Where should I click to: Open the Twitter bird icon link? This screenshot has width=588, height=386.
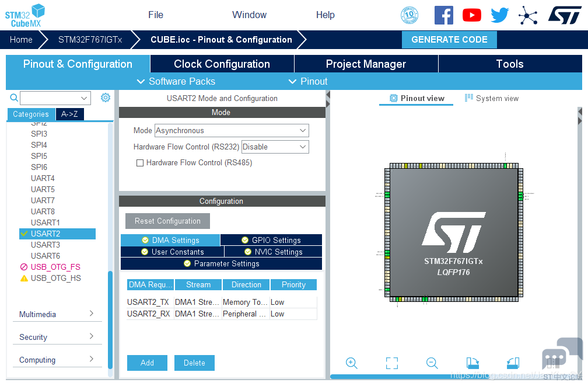[x=500, y=15]
